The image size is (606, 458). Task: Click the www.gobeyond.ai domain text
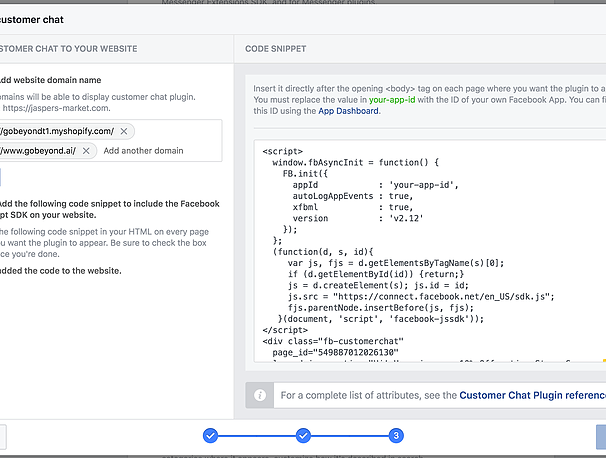[38, 151]
